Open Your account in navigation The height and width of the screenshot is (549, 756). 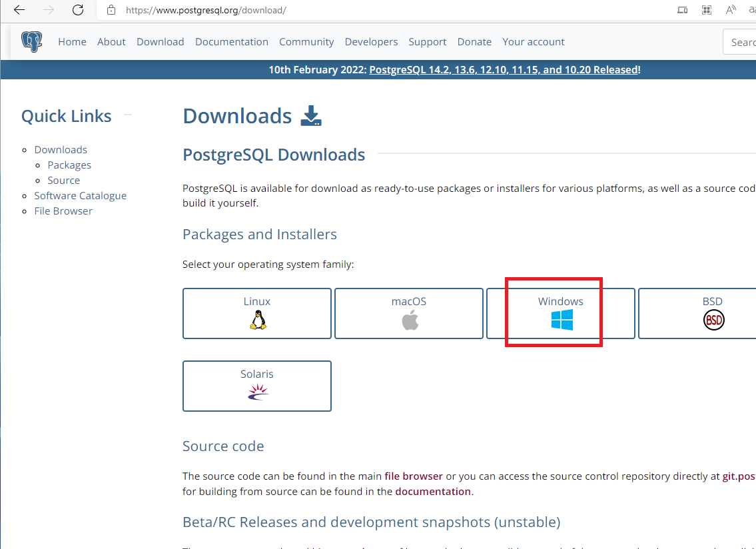point(534,42)
